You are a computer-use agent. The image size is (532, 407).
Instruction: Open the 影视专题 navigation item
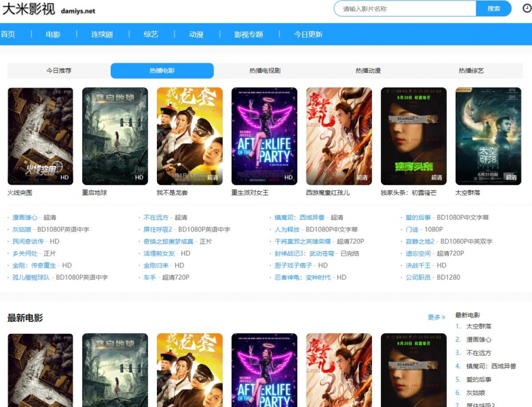pyautogui.click(x=249, y=34)
